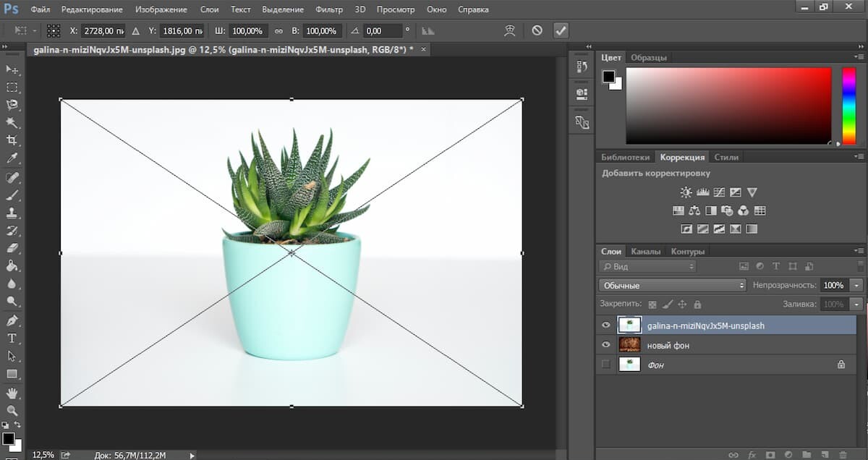This screenshot has height=460, width=868.
Task: Add a Black & White adjustment
Action: click(x=711, y=210)
